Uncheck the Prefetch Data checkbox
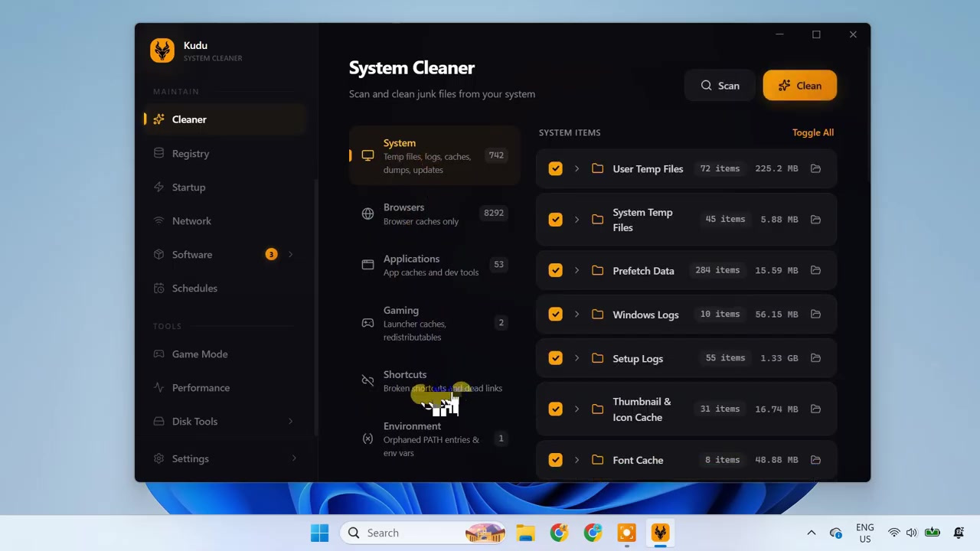980x551 pixels. [555, 270]
